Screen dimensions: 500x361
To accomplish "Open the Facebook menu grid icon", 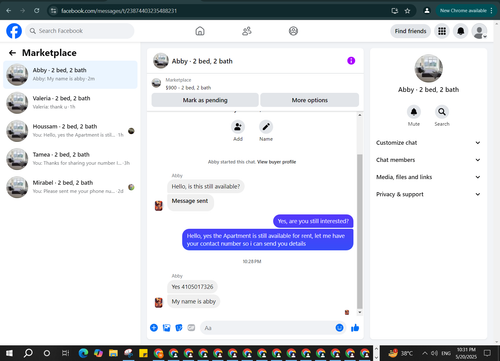I will (x=442, y=31).
